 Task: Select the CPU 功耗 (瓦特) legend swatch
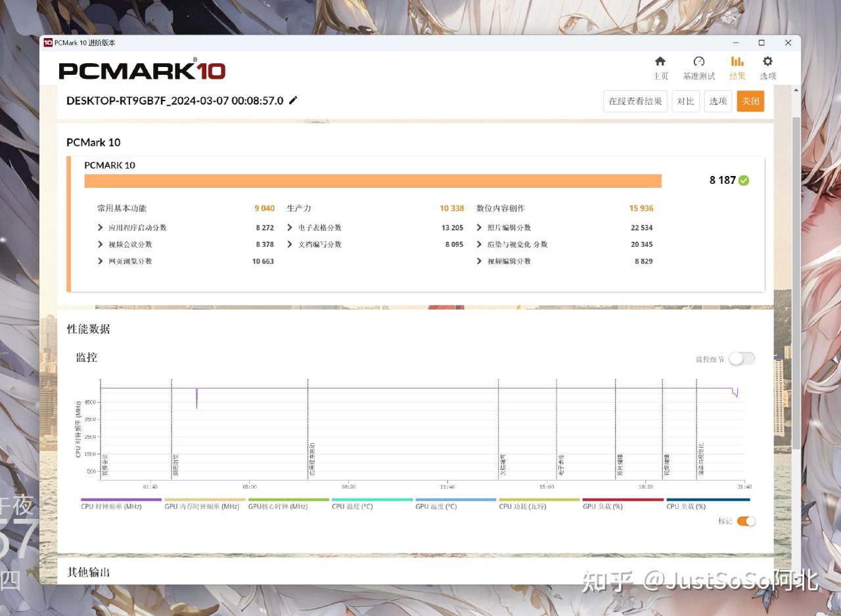point(539,500)
